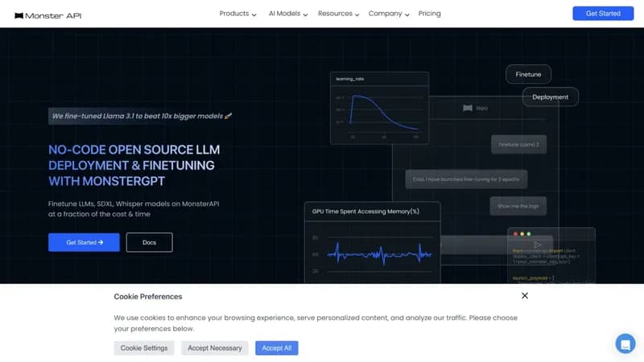
Task: Click the Neo assistant logo icon
Action: [468, 108]
